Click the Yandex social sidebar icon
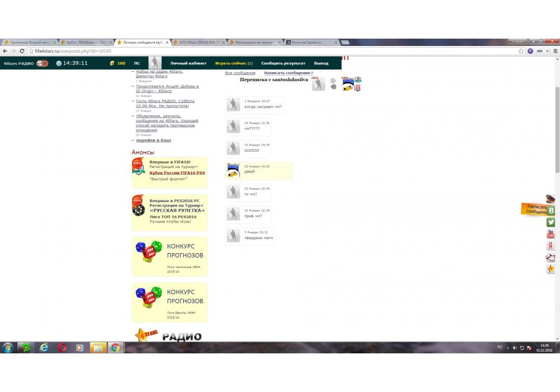The width and height of the screenshot is (560, 392). 551,246
